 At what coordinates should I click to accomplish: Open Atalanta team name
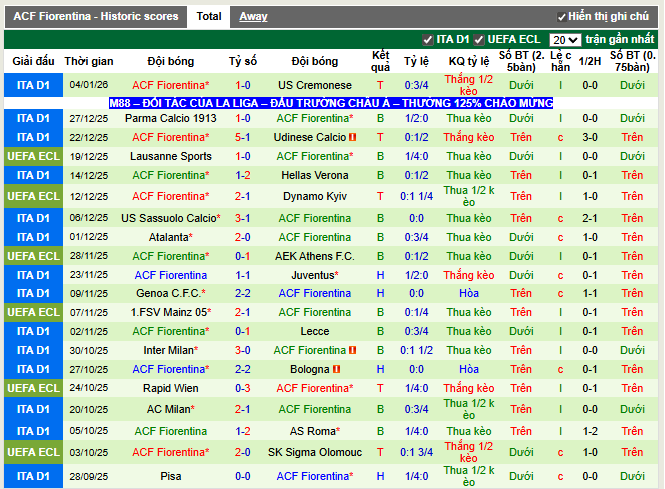170,238
